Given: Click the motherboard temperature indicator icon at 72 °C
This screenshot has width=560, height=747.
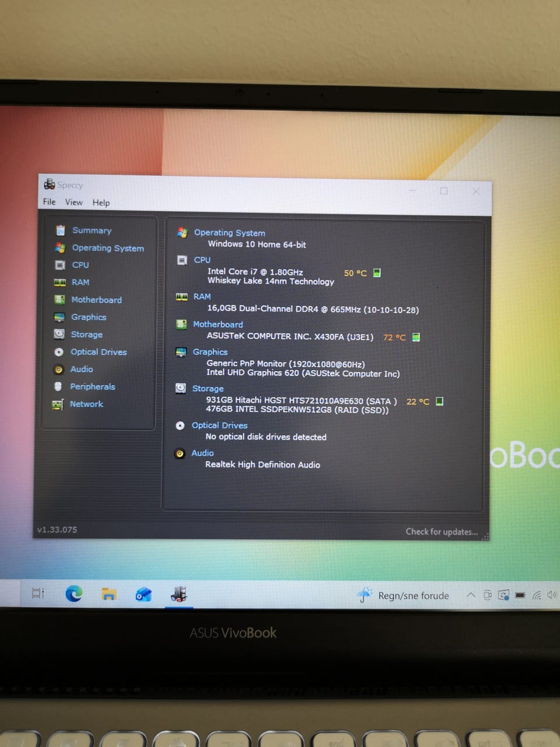Looking at the screenshot, I should tap(416, 337).
